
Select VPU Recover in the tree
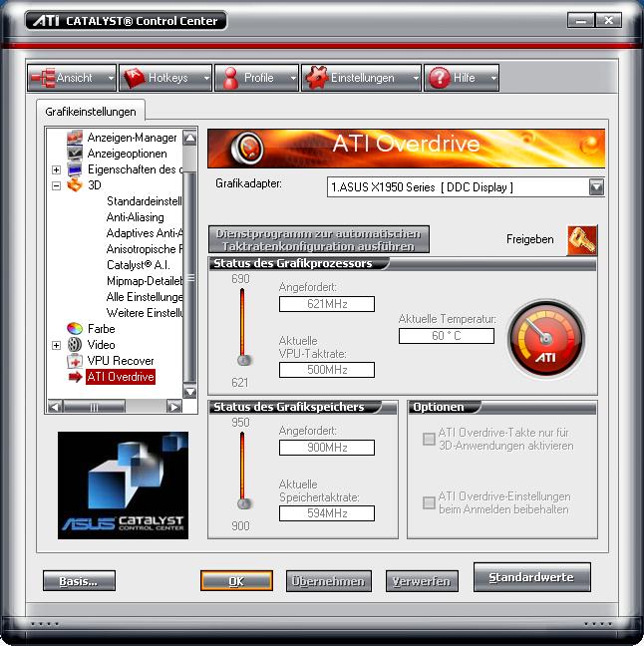(121, 361)
